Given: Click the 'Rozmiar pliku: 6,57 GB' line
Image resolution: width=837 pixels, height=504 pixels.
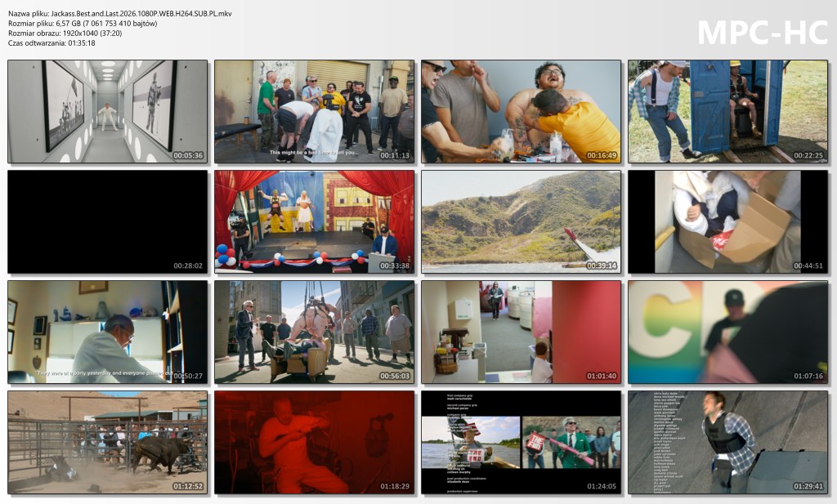Looking at the screenshot, I should [x=83, y=24].
